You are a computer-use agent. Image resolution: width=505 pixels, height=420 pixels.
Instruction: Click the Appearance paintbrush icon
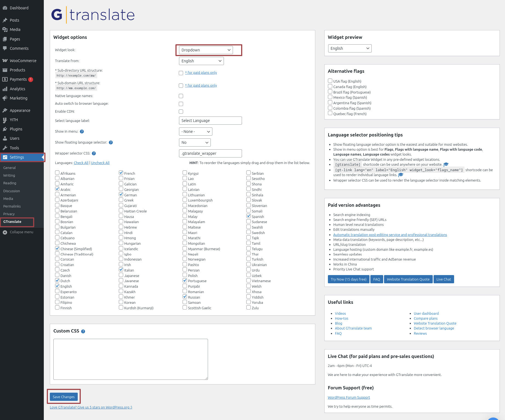click(x=5, y=110)
